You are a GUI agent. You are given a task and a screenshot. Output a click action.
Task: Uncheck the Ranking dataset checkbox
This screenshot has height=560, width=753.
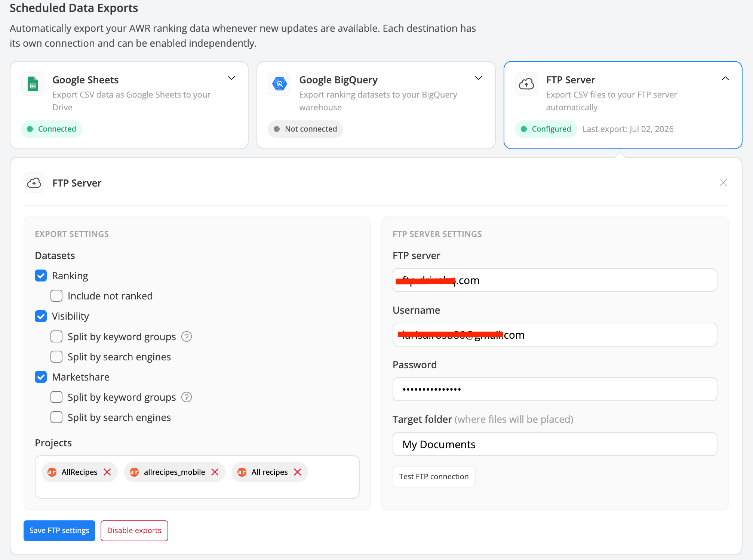coord(41,276)
